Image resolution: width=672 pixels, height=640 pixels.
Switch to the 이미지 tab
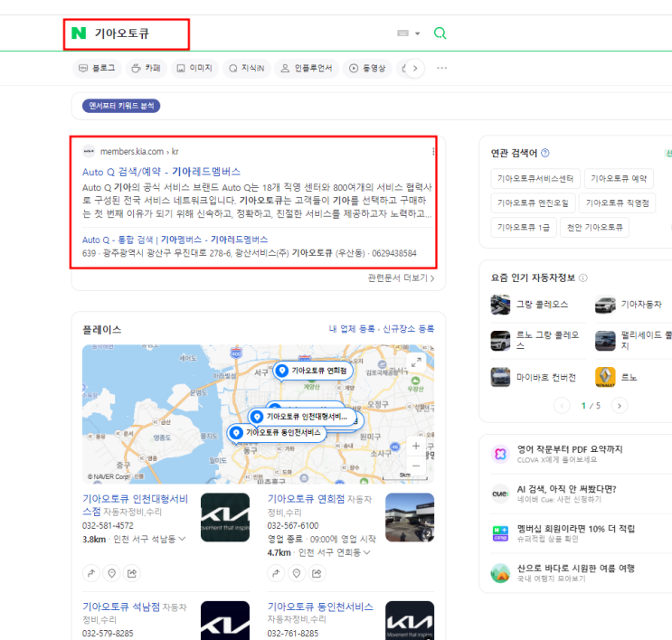click(x=194, y=68)
